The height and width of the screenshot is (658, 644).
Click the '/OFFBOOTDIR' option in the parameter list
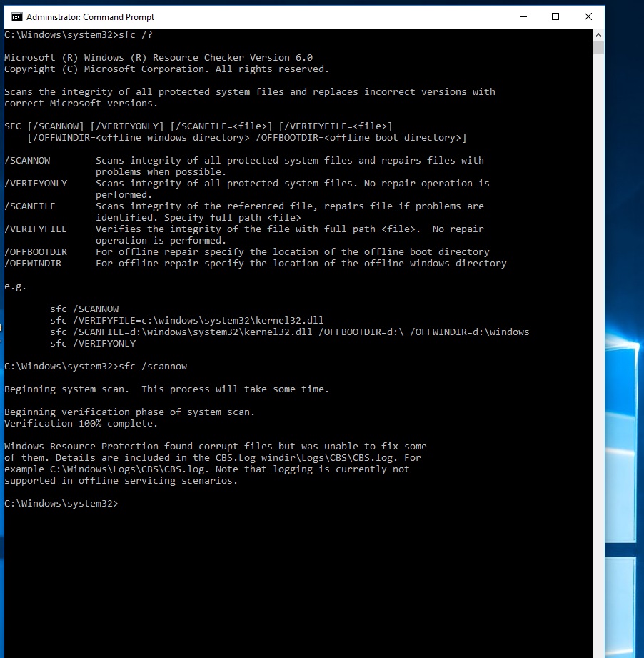(36, 251)
